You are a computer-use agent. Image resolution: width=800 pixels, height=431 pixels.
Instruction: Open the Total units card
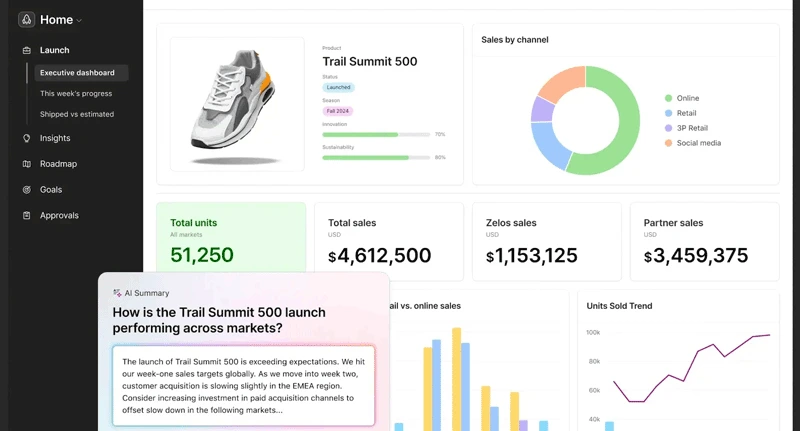(x=231, y=238)
